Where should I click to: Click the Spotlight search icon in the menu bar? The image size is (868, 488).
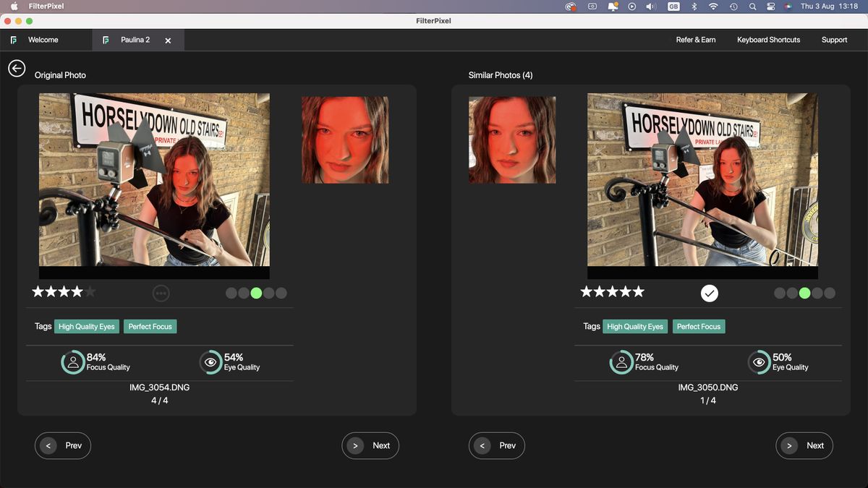[752, 6]
